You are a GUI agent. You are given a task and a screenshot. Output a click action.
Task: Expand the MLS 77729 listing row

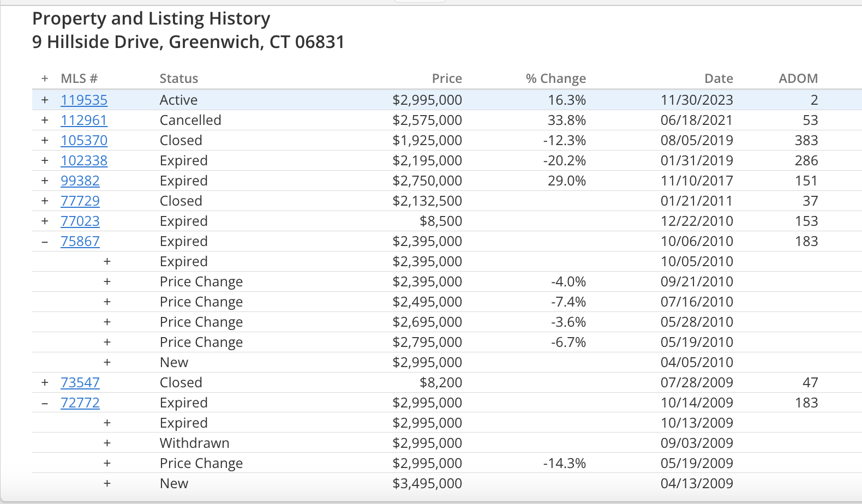pyautogui.click(x=45, y=201)
